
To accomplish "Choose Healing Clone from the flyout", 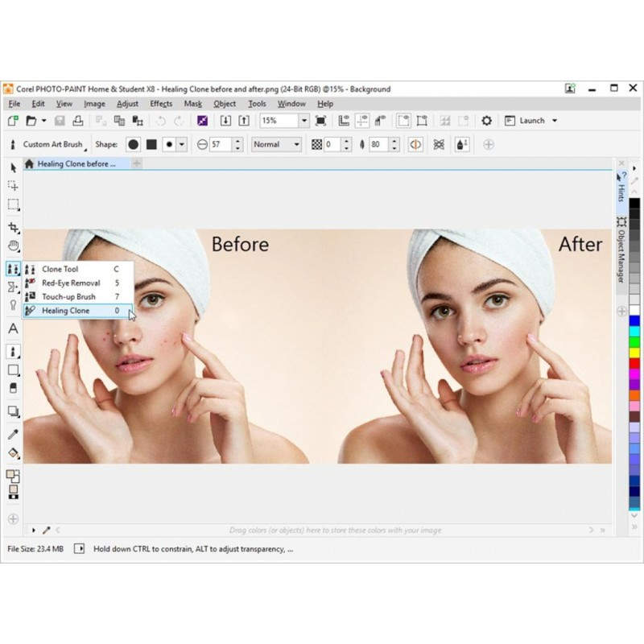I will tap(65, 311).
